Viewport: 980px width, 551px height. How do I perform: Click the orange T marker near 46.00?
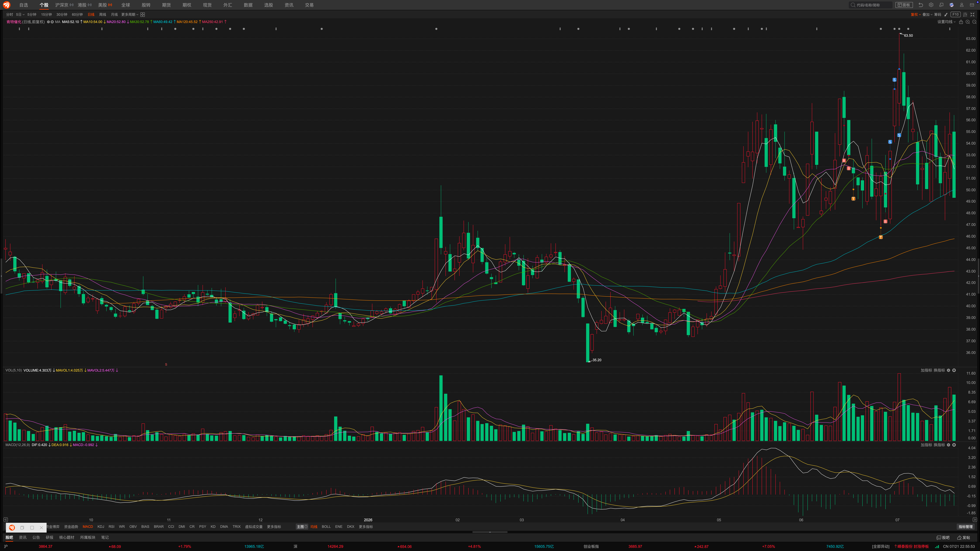[881, 237]
